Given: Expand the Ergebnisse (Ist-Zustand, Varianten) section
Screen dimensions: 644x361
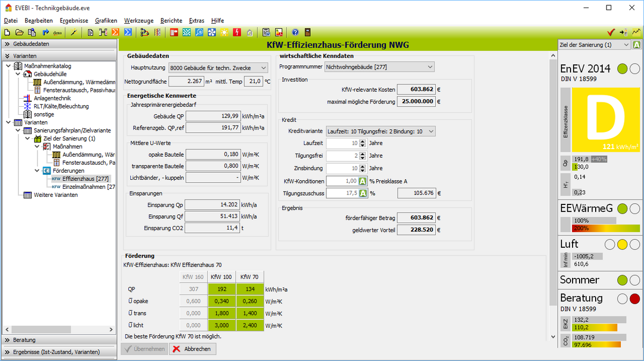Looking at the screenshot, I should tap(59, 352).
